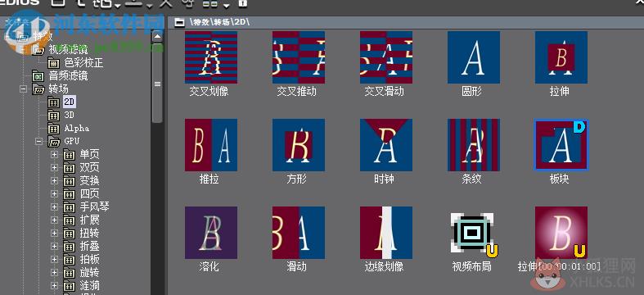Expand the 扭转 tree node
Image resolution: width=644 pixels, height=295 pixels.
coord(54,234)
